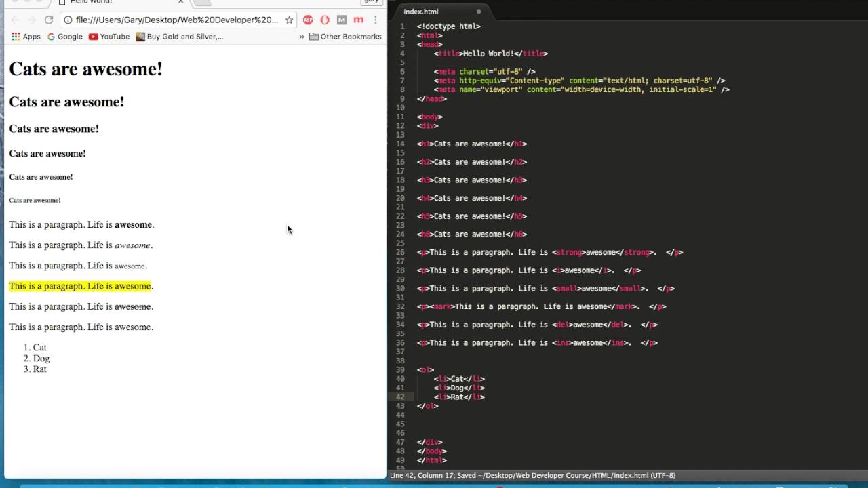Click the struck-through word awesome
The height and width of the screenshot is (488, 868).
point(132,306)
